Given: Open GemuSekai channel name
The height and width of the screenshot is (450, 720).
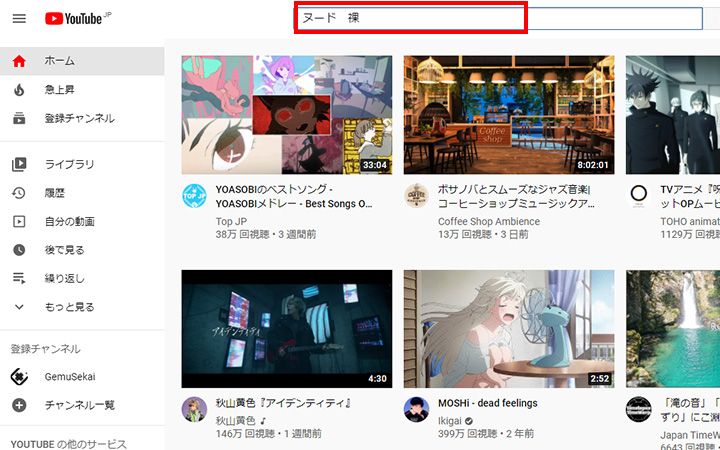Looking at the screenshot, I should coord(70,377).
